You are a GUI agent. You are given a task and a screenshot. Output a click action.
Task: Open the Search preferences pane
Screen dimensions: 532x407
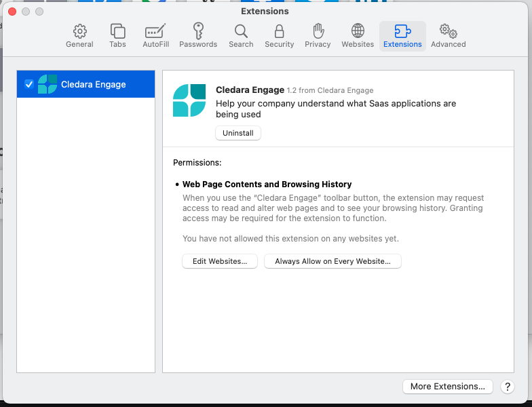coord(241,36)
